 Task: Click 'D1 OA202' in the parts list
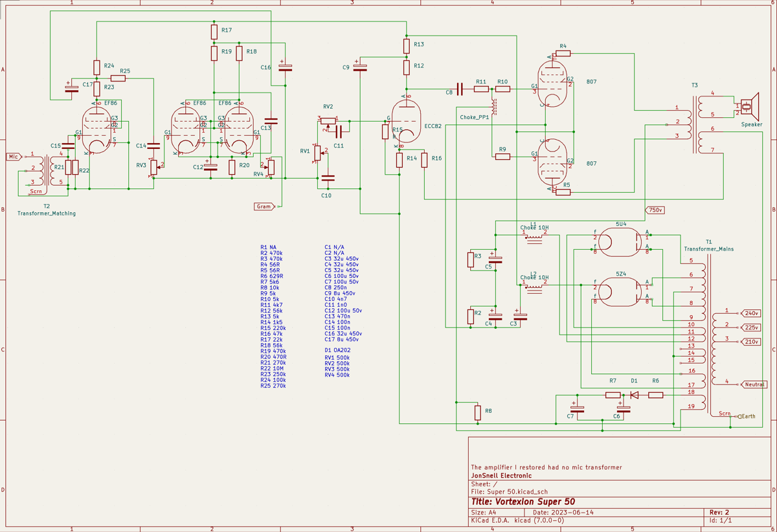[339, 351]
